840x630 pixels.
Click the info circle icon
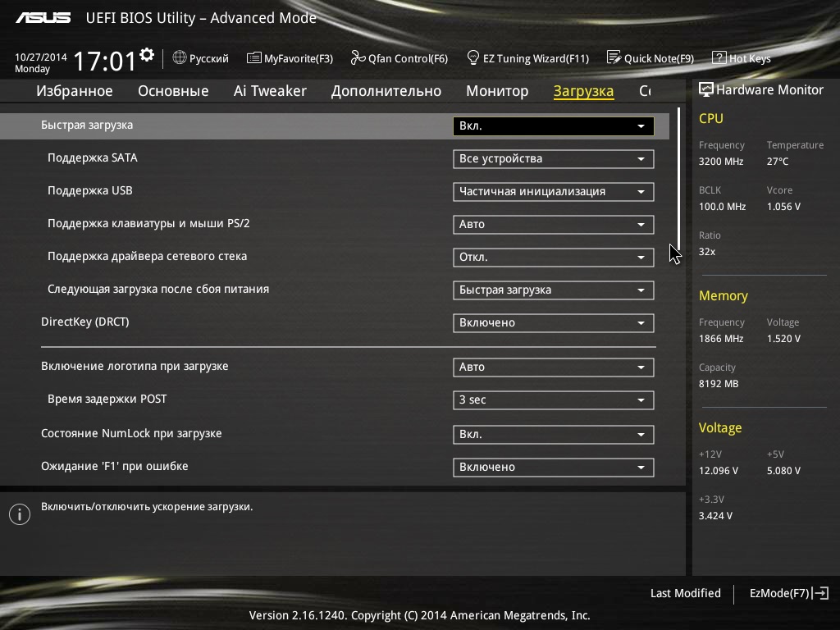point(20,514)
